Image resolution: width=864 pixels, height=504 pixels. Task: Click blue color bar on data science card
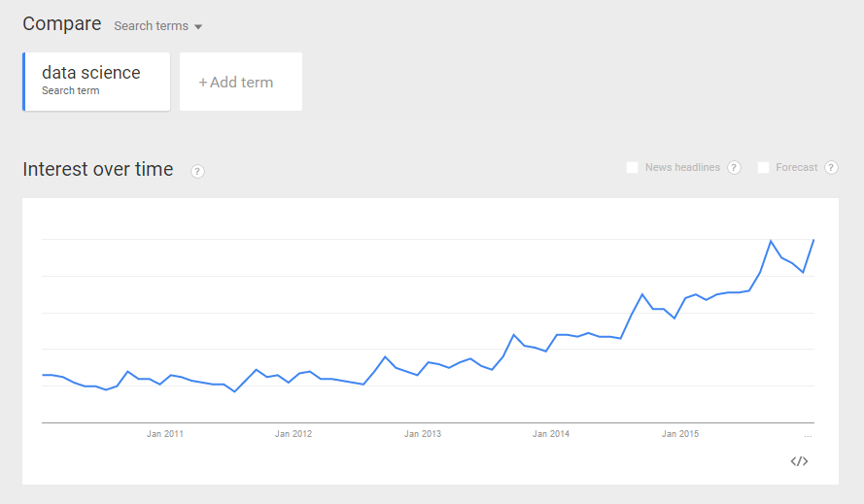[24, 82]
